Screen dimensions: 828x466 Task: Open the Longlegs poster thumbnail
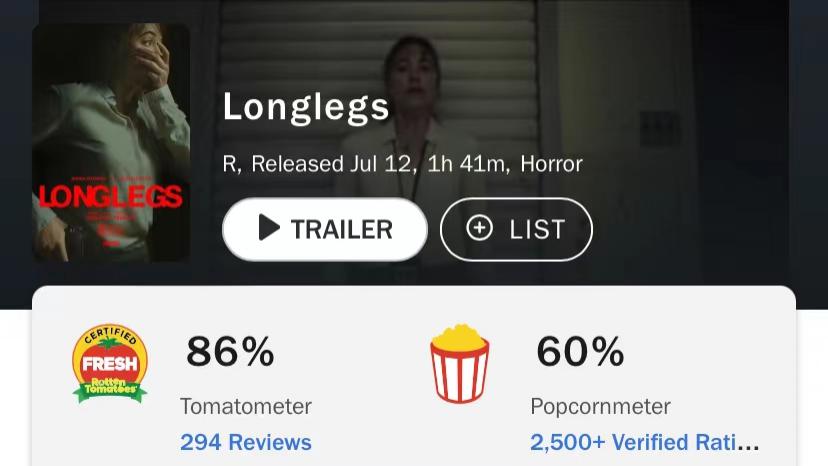(x=111, y=142)
